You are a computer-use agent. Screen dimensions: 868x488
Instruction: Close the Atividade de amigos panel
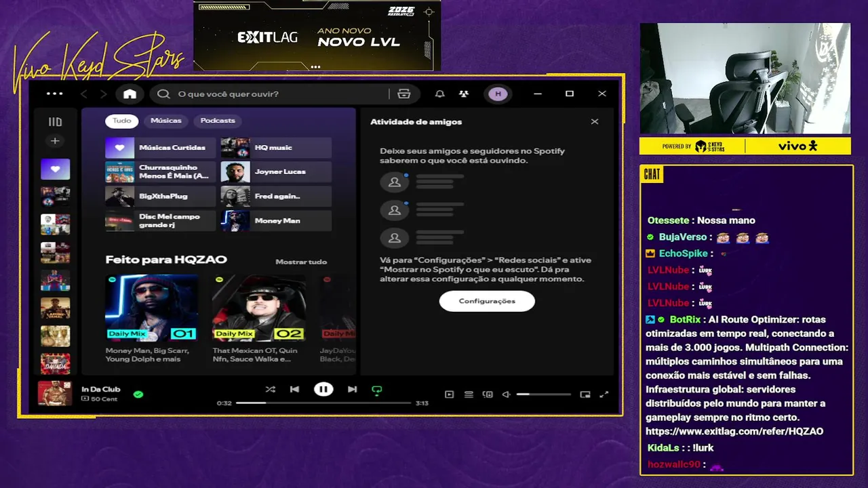tap(595, 121)
